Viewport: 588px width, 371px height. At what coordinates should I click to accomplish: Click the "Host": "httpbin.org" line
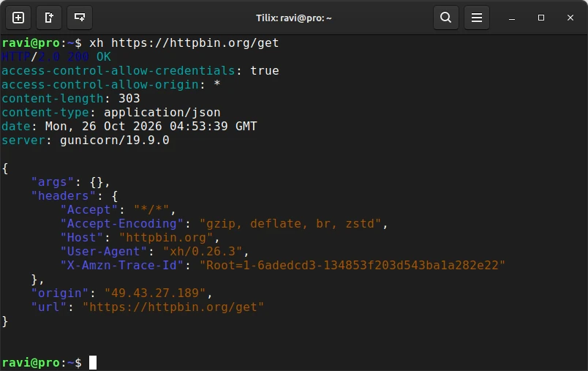point(140,238)
